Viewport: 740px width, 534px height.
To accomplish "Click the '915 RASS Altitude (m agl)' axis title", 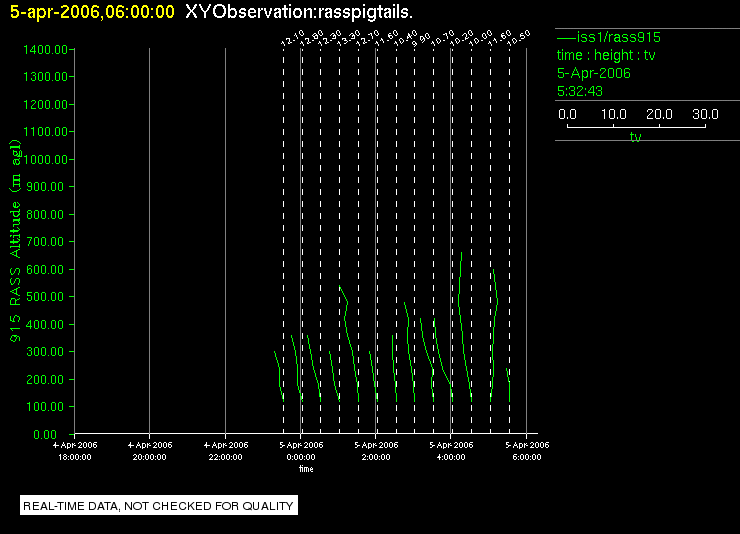I will click(x=15, y=241).
